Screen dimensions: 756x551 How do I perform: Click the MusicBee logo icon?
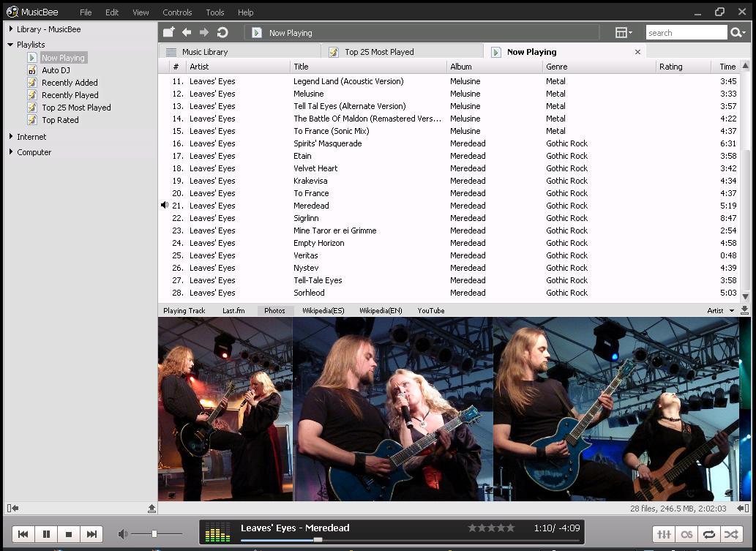pyautogui.click(x=12, y=12)
